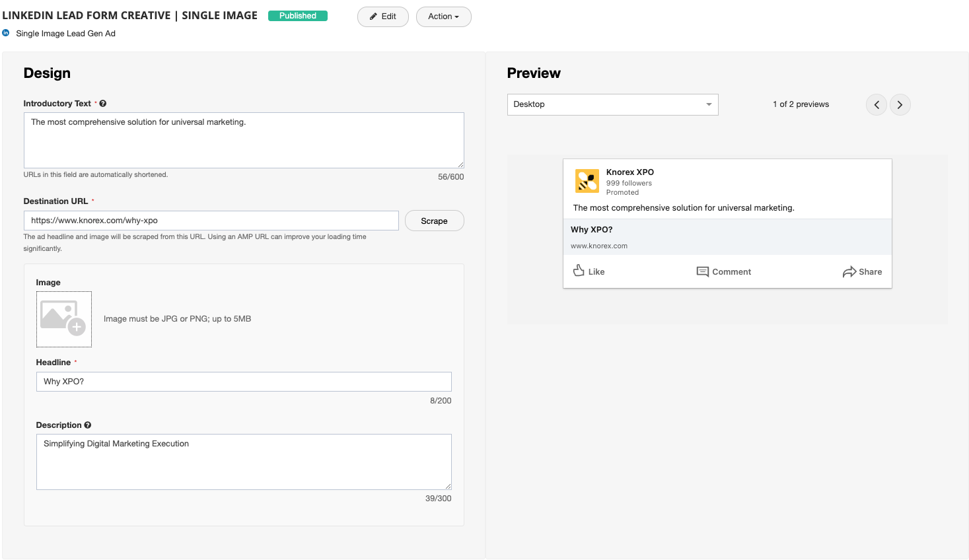The height and width of the screenshot is (560, 969).
Task: Expand the Action dropdown menu
Action: pos(443,17)
